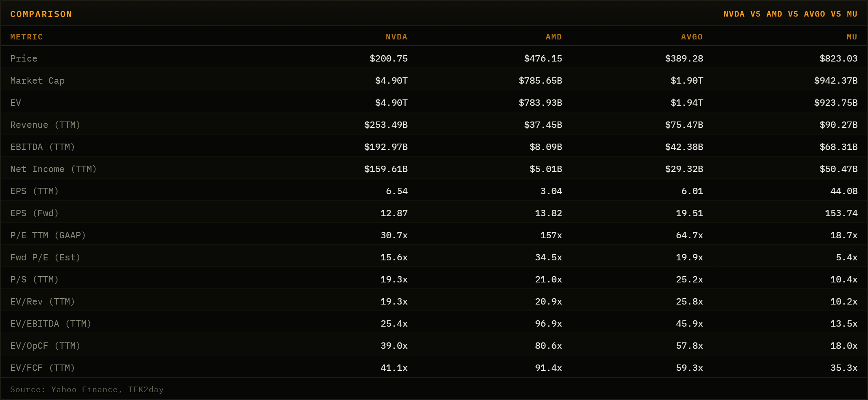Click the MU column header

click(x=852, y=37)
